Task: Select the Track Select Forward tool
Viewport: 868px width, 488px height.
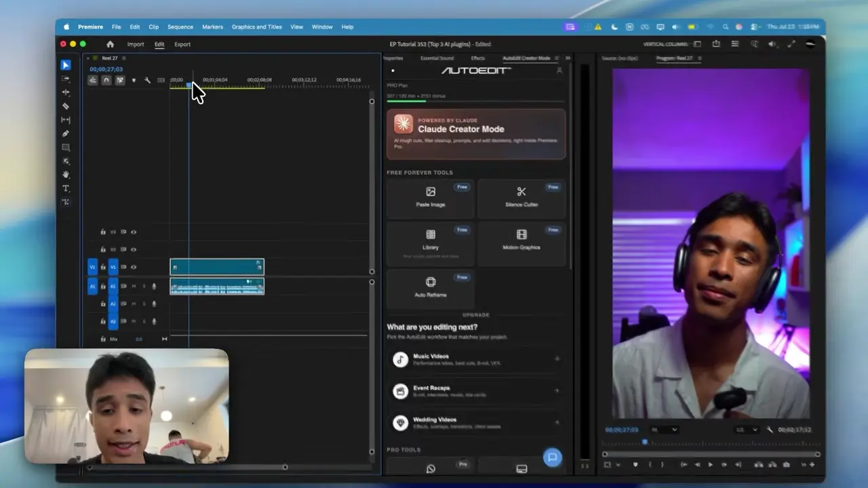Action: pos(66,79)
